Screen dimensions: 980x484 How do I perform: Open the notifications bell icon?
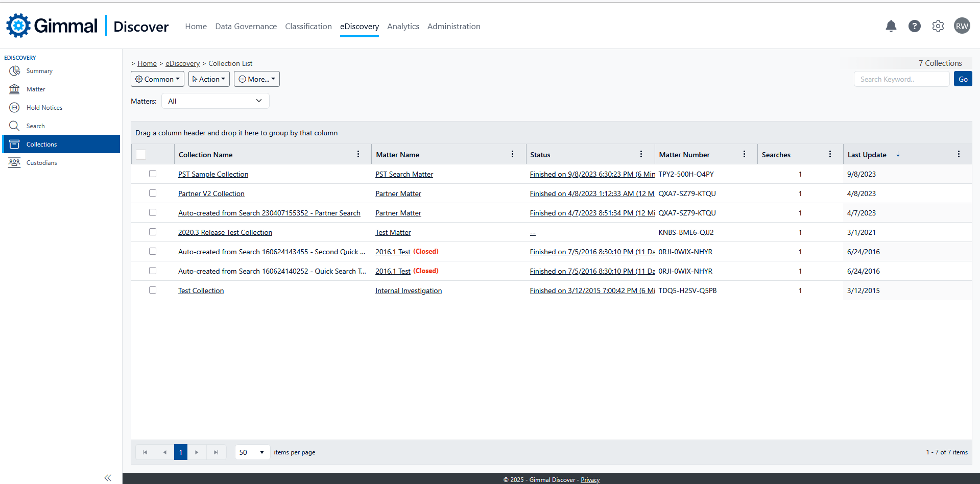[891, 26]
